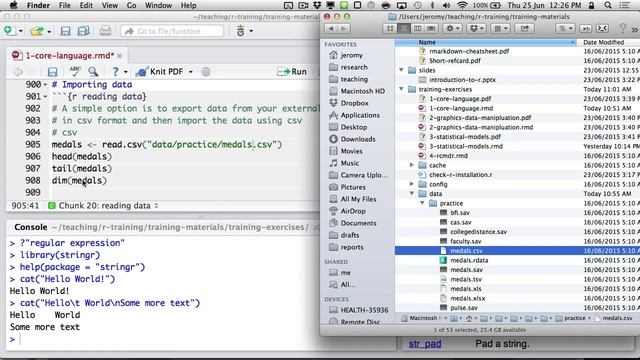This screenshot has width=640, height=360.
Task: Click the Save All icon in RStudio
Action: click(83, 31)
